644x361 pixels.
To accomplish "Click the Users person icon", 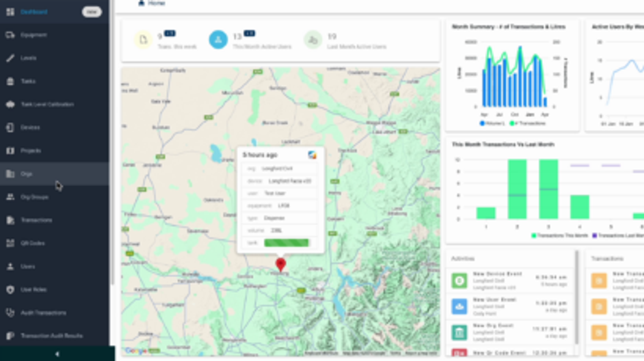I will click(x=10, y=266).
